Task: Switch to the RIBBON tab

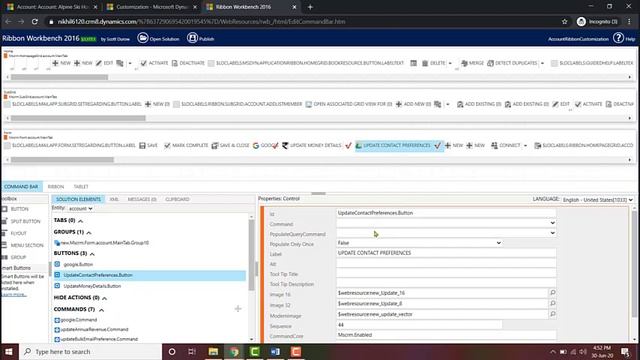Action: [56, 187]
